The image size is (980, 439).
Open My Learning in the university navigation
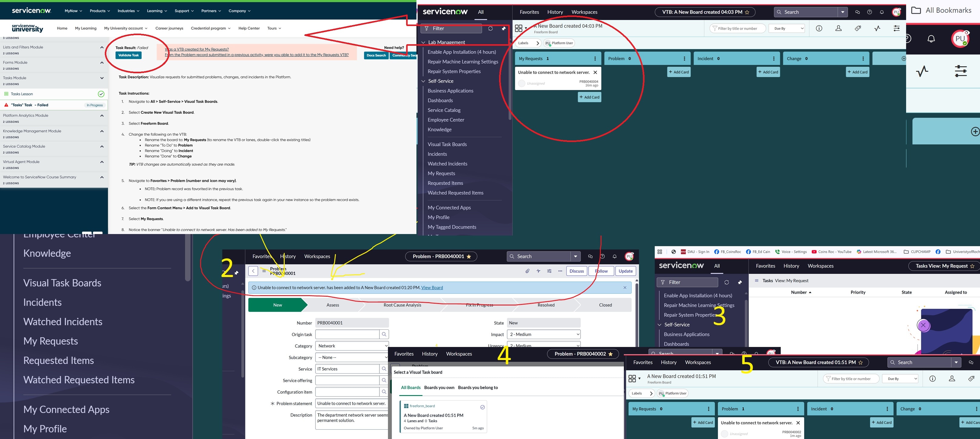point(86,28)
